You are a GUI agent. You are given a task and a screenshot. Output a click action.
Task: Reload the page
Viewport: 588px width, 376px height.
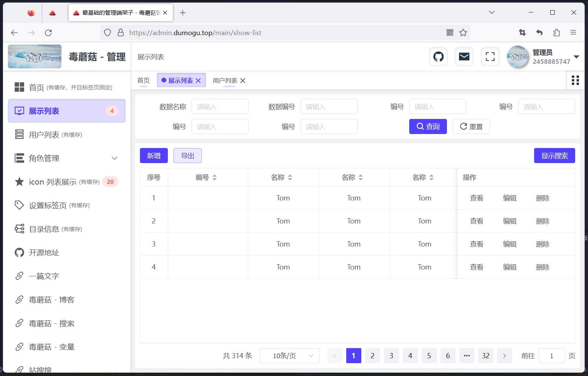point(48,32)
